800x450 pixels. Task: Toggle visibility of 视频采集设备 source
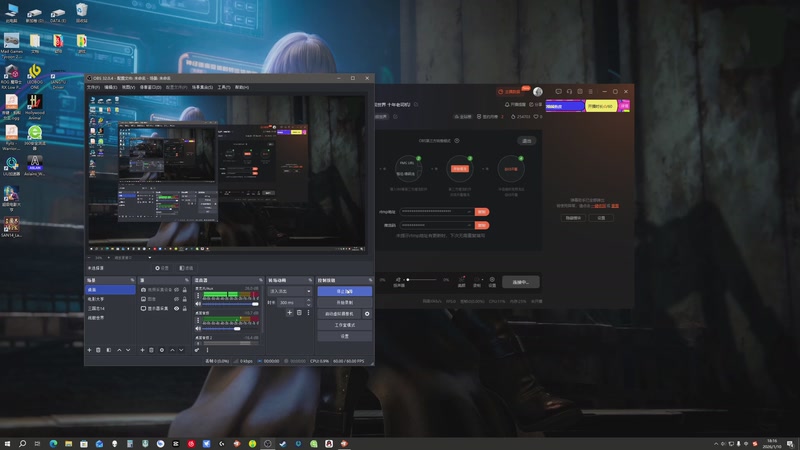[177, 290]
